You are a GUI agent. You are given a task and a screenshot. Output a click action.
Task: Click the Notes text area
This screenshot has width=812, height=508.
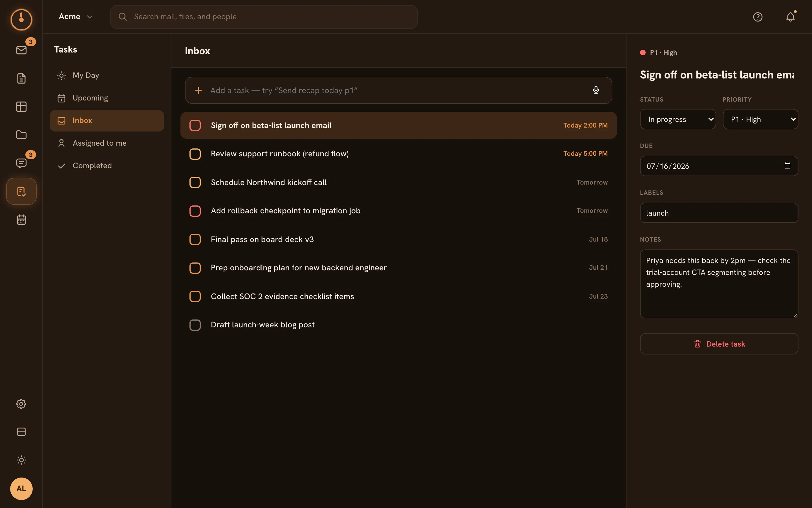[x=719, y=284]
